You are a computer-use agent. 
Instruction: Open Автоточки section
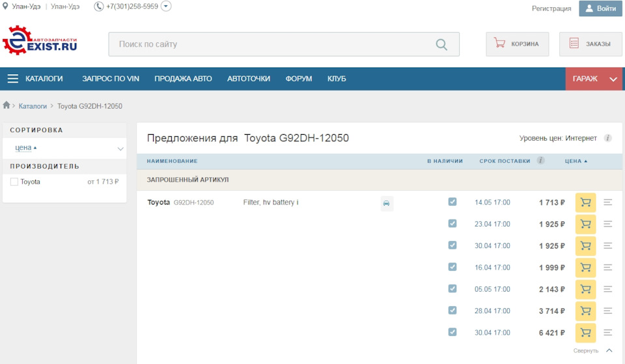[x=248, y=79]
